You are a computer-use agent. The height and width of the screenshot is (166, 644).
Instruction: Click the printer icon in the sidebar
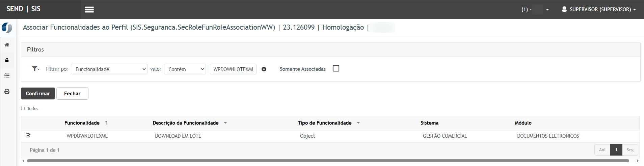click(7, 92)
